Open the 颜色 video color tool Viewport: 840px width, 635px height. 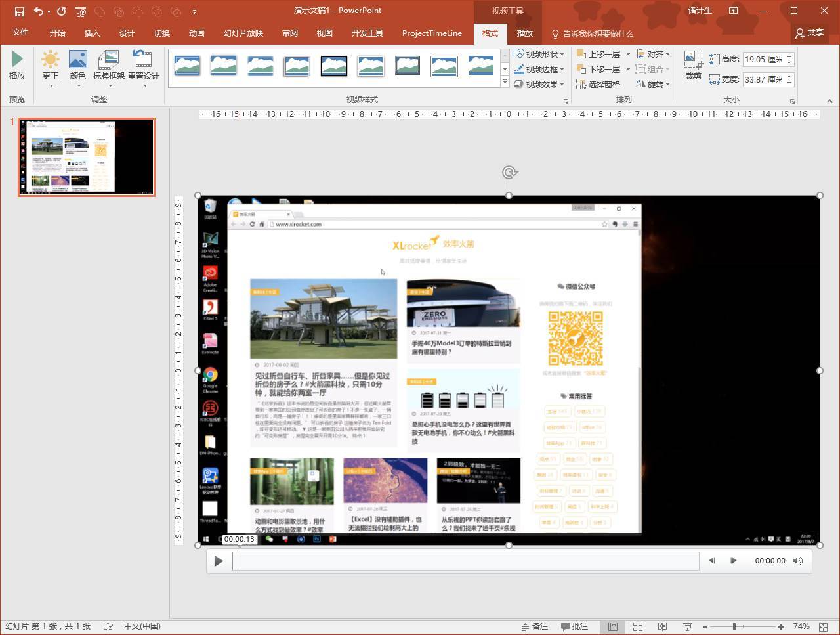[x=77, y=66]
